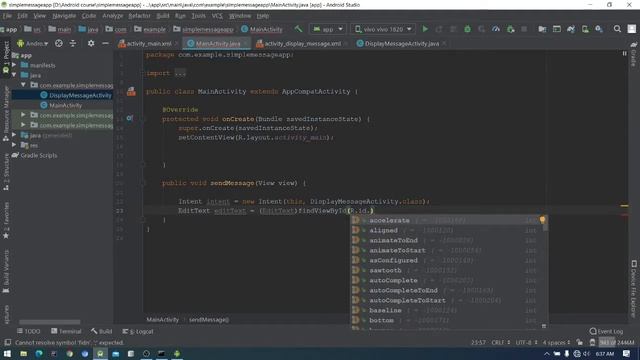Open the Project Structure folder icon
The height and width of the screenshot is (360, 640).
point(542,29)
